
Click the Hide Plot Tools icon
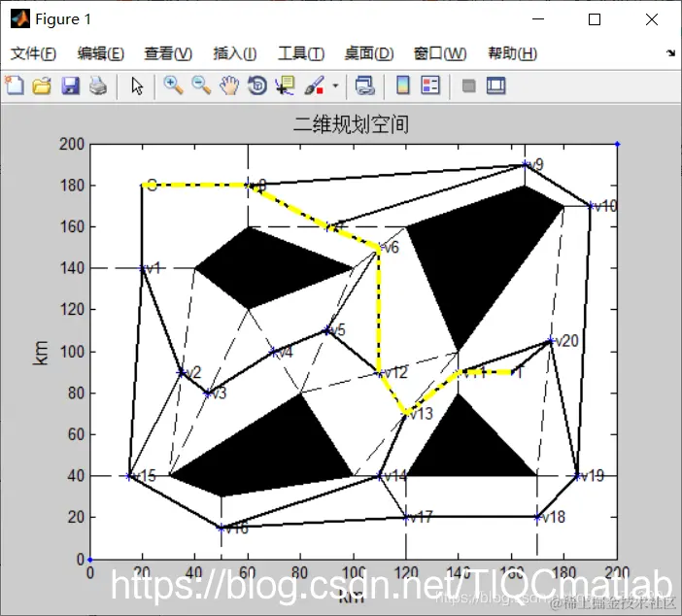[x=468, y=86]
